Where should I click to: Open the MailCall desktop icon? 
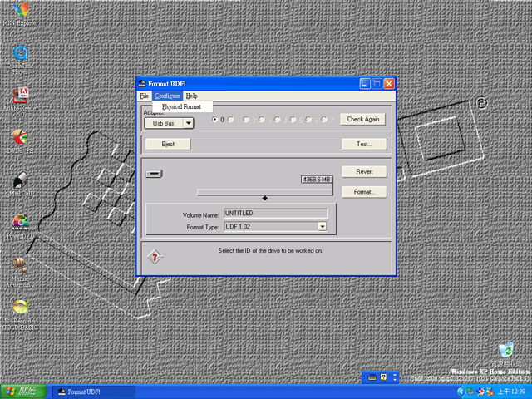(20, 185)
